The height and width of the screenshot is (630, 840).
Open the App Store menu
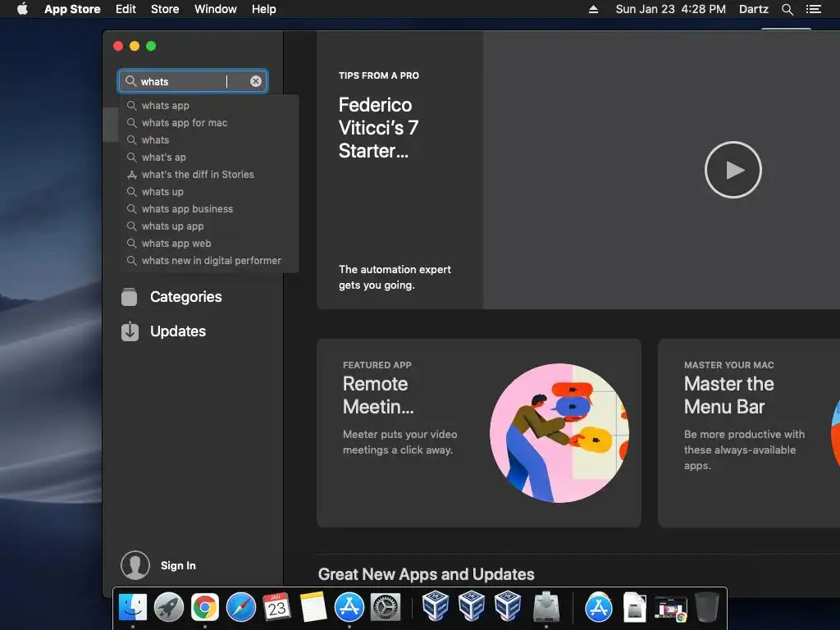coord(72,9)
